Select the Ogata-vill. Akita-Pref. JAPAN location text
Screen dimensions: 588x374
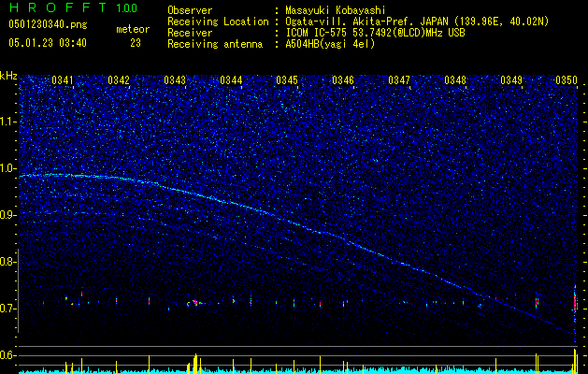(417, 22)
